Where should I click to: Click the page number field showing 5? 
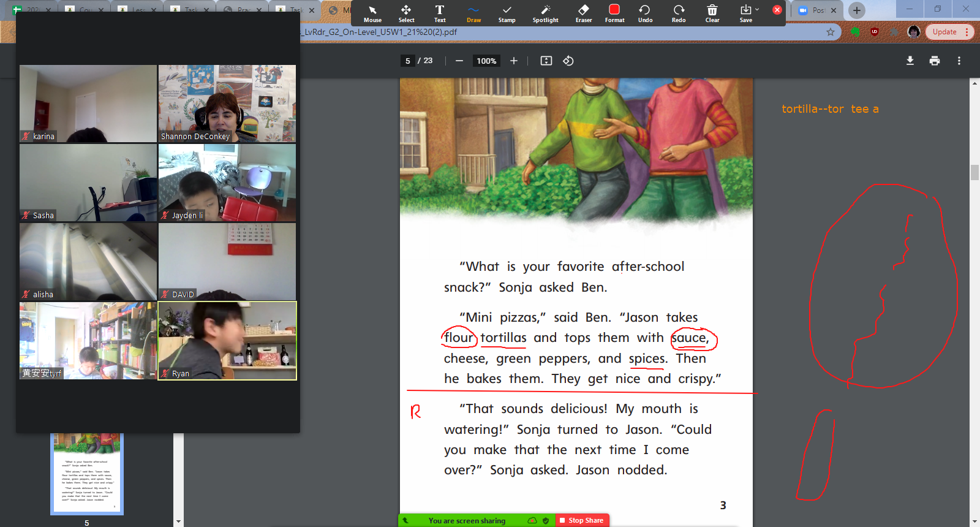pyautogui.click(x=408, y=61)
